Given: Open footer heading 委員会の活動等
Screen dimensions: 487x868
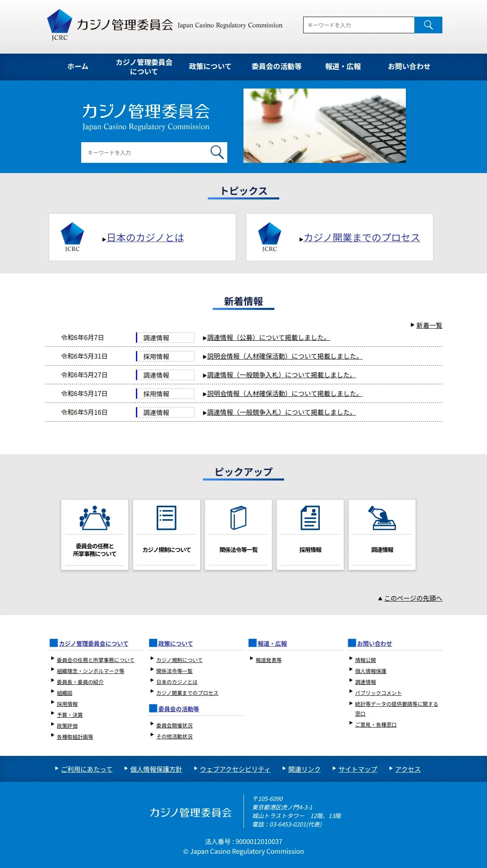Looking at the screenshot, I should (x=179, y=709).
